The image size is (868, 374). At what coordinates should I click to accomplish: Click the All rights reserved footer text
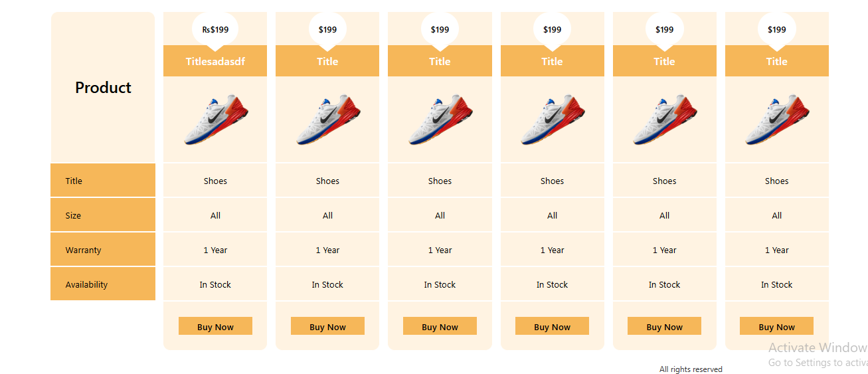[691, 369]
